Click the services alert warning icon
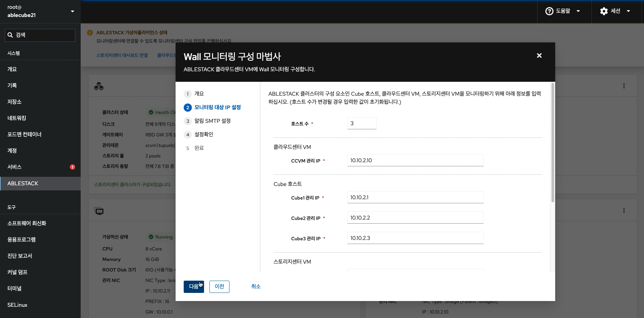Viewport: 644px width, 318px height. (x=73, y=167)
